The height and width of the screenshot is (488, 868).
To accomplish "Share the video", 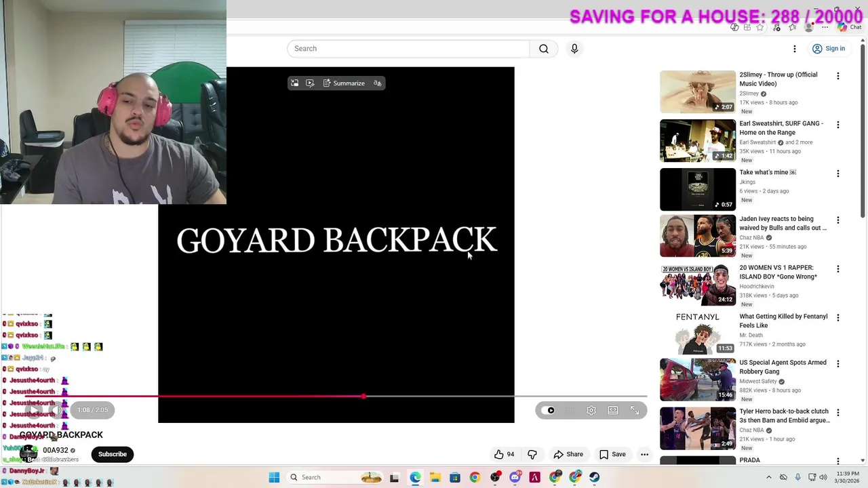I will (568, 454).
